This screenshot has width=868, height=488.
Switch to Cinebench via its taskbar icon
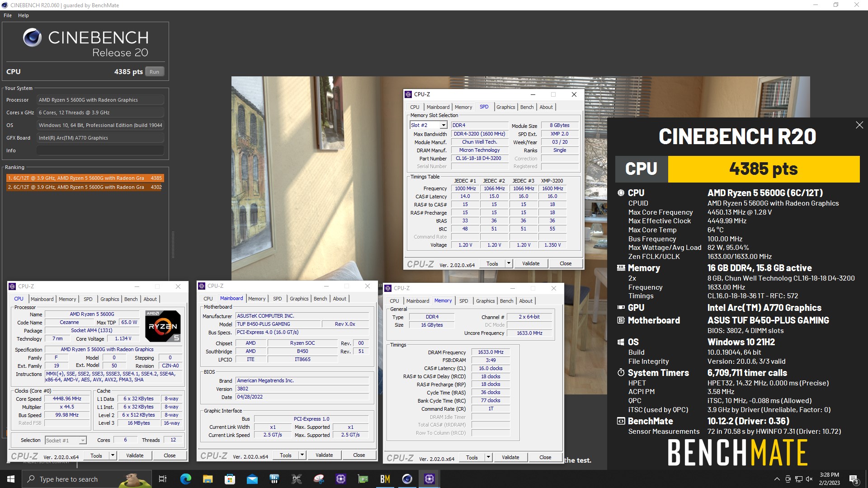tap(407, 479)
